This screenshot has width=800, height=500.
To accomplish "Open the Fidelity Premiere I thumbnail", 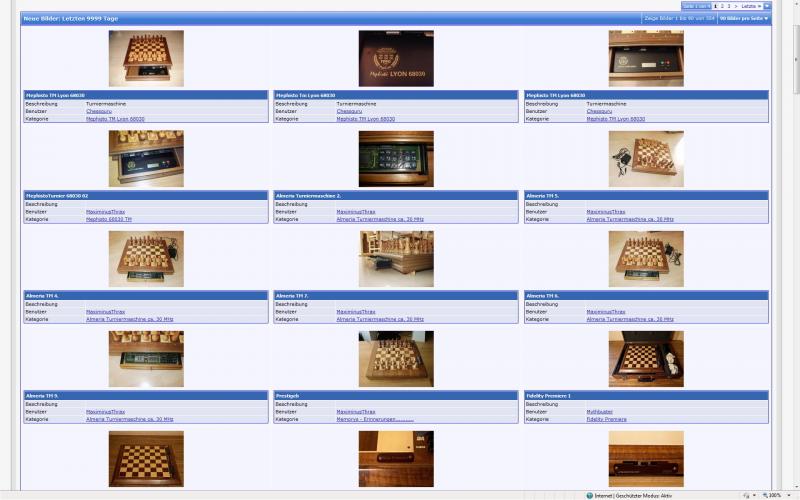I will click(646, 358).
